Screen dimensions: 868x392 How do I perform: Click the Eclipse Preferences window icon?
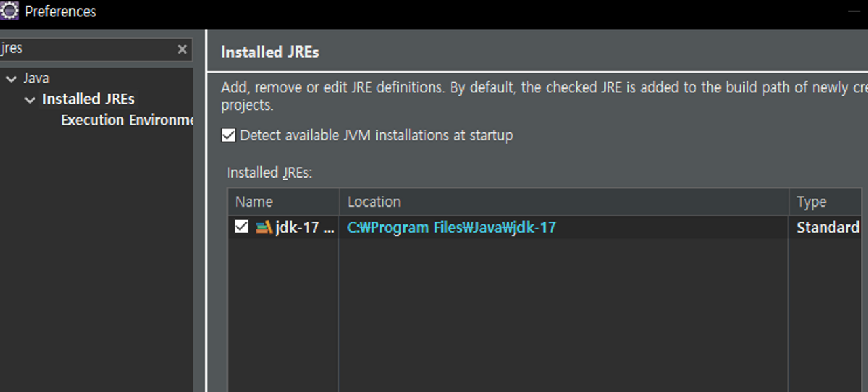[x=9, y=11]
